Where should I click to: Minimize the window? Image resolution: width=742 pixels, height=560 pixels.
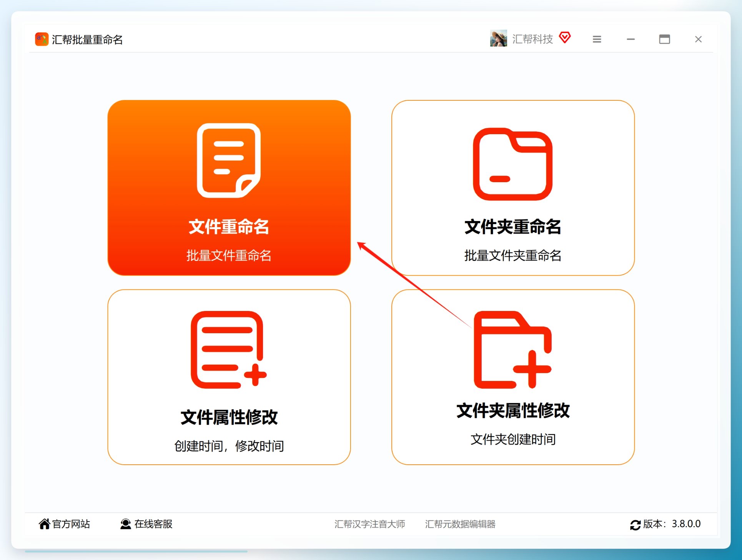pyautogui.click(x=631, y=39)
